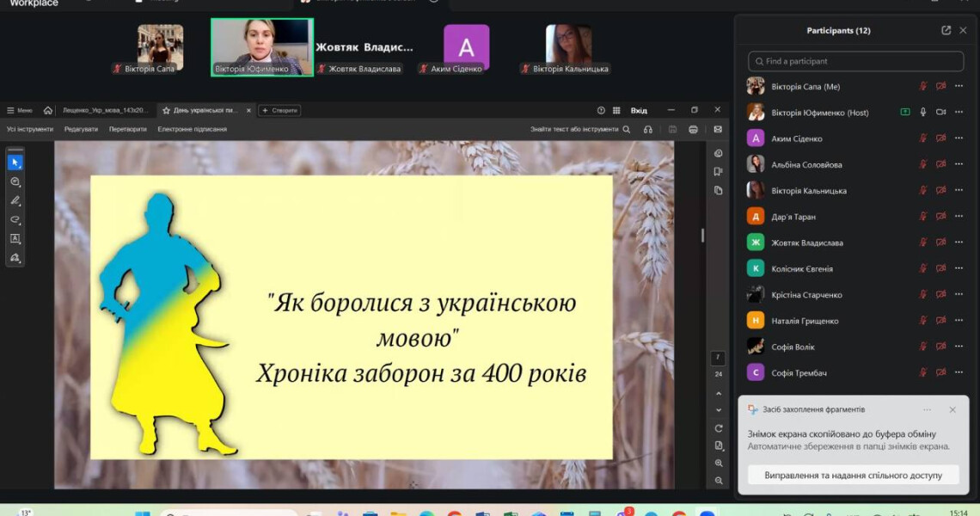Open the sign or stamp tool in left toolbar

tap(15, 258)
